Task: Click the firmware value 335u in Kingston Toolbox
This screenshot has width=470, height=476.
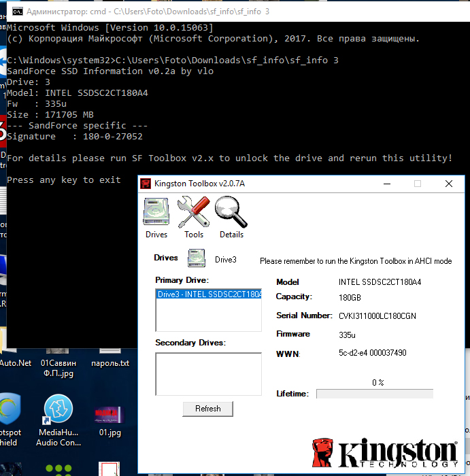Action: pyautogui.click(x=347, y=335)
